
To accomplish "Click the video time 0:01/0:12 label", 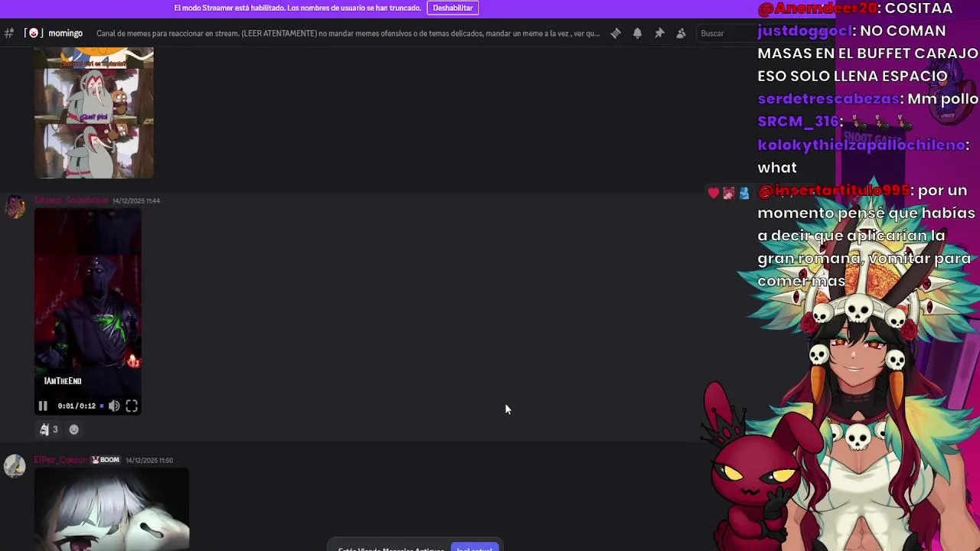I will point(77,406).
